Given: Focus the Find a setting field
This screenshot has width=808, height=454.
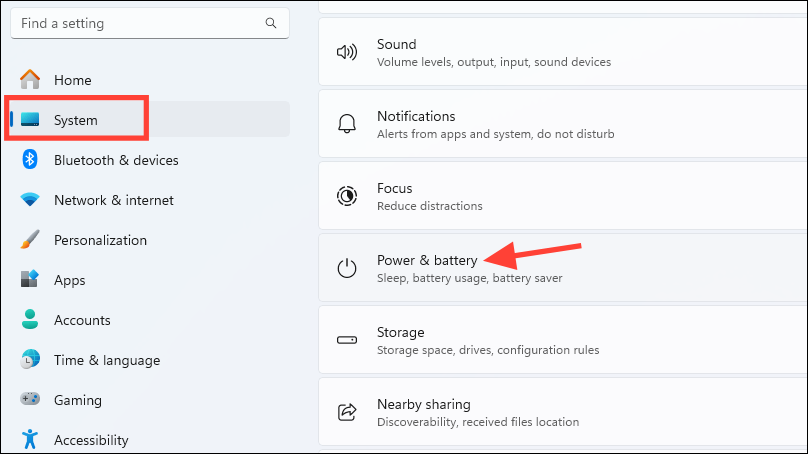Looking at the screenshot, I should click(140, 23).
